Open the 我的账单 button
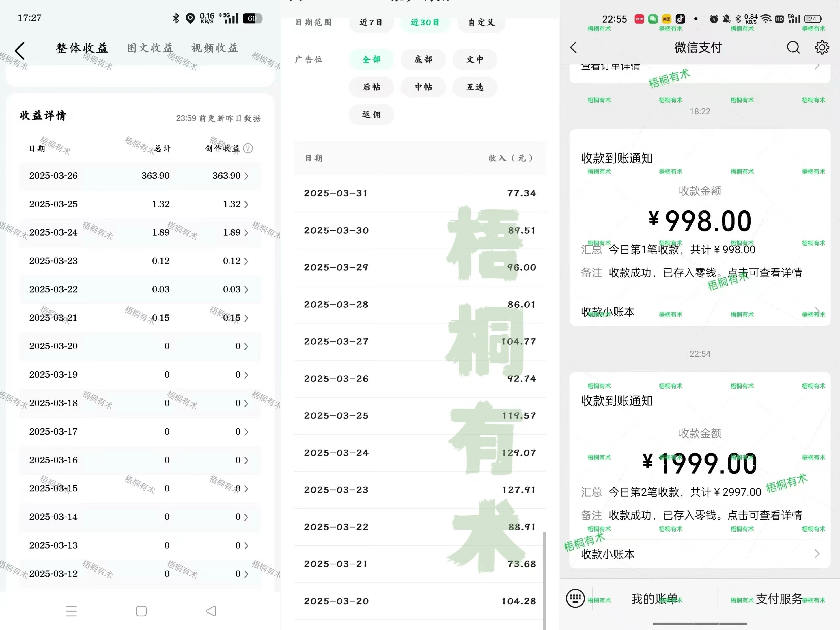The height and width of the screenshot is (630, 840). click(x=654, y=599)
